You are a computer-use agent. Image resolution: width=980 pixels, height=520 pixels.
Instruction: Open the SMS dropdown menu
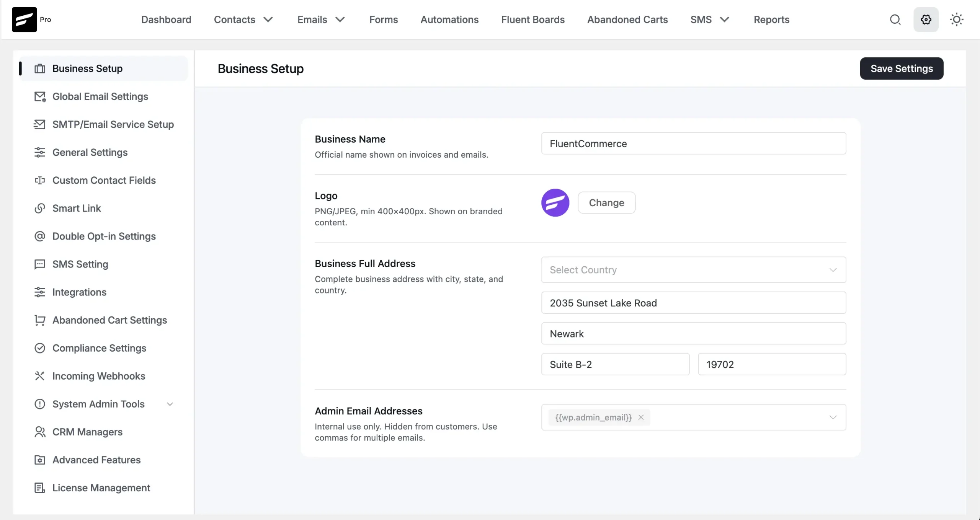(709, 20)
